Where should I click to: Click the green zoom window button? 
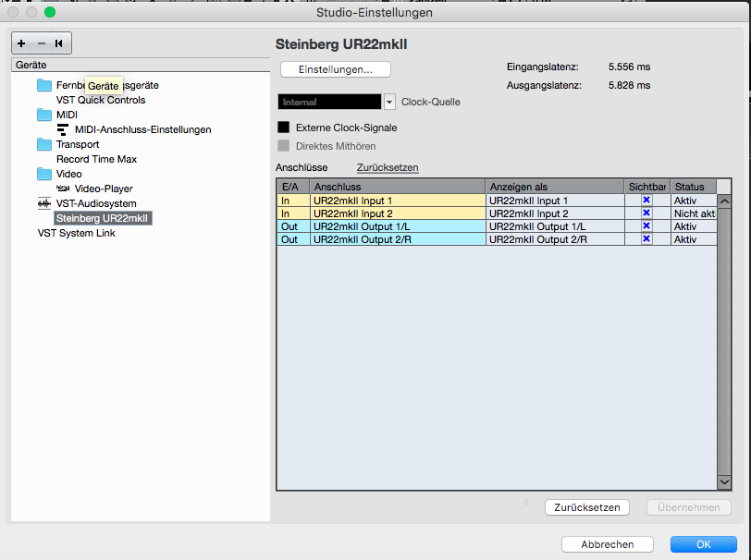(50, 12)
